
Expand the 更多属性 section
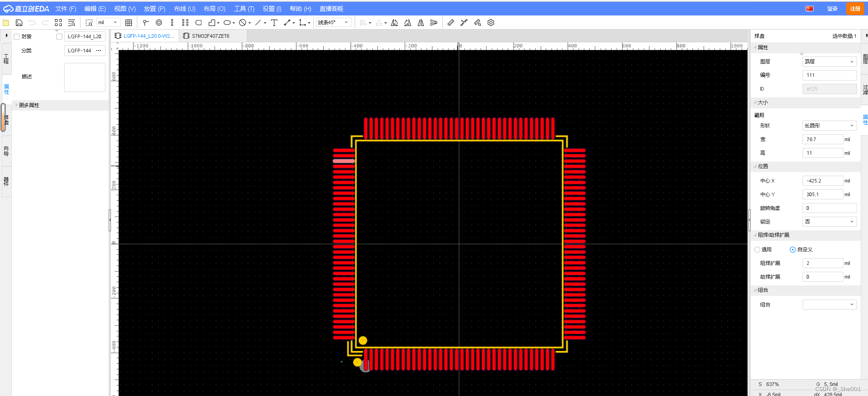tap(29, 105)
